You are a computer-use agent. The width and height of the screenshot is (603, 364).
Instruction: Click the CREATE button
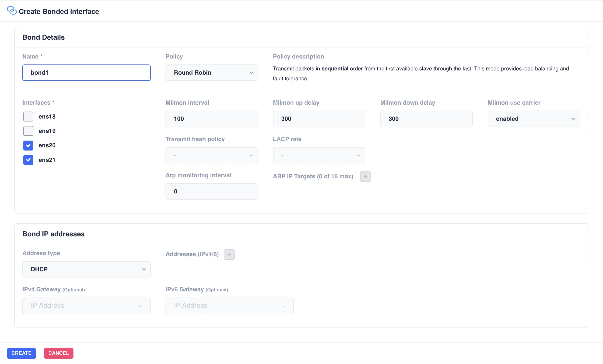[21, 353]
